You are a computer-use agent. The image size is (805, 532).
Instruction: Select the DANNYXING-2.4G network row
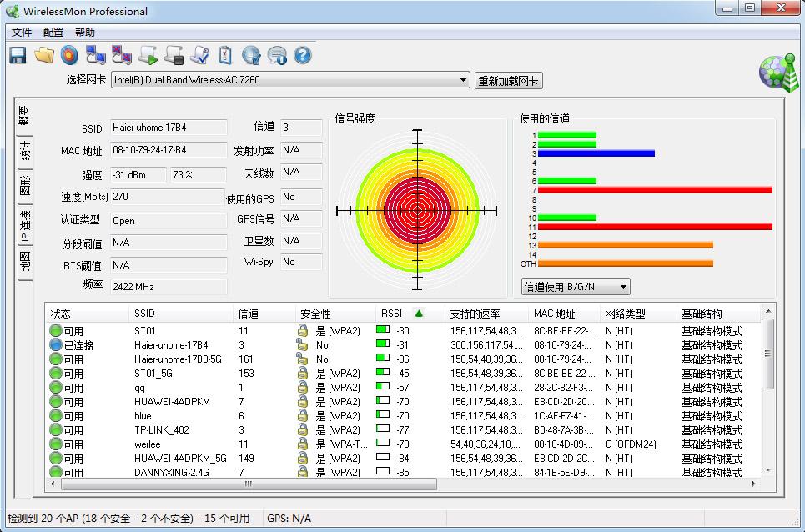pyautogui.click(x=404, y=472)
